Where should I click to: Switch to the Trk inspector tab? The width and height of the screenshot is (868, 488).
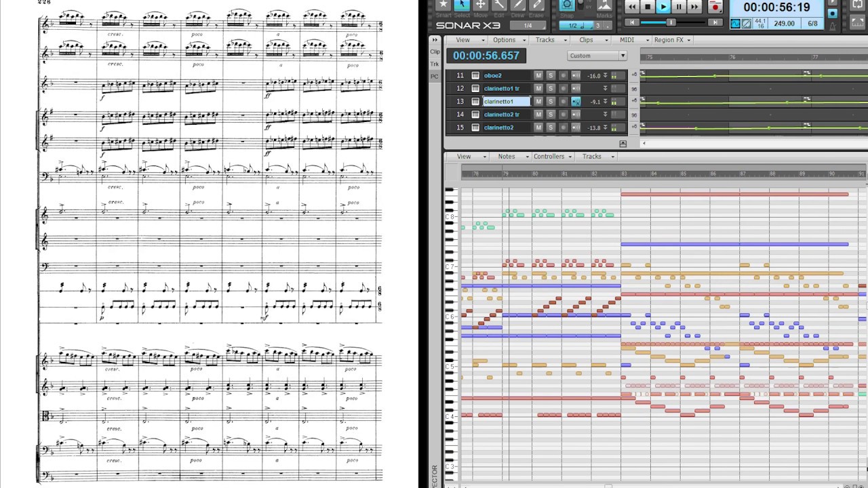coord(435,64)
